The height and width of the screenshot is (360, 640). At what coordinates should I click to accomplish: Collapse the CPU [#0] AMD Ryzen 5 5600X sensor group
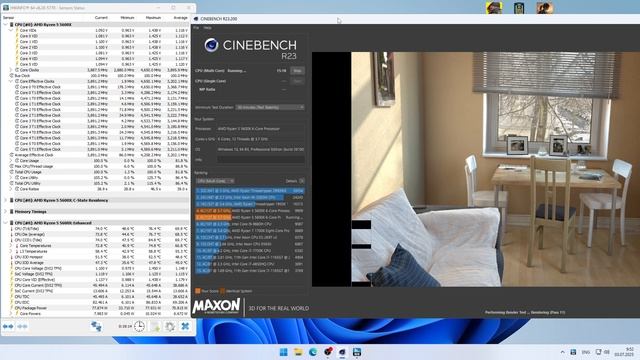click(x=5, y=24)
